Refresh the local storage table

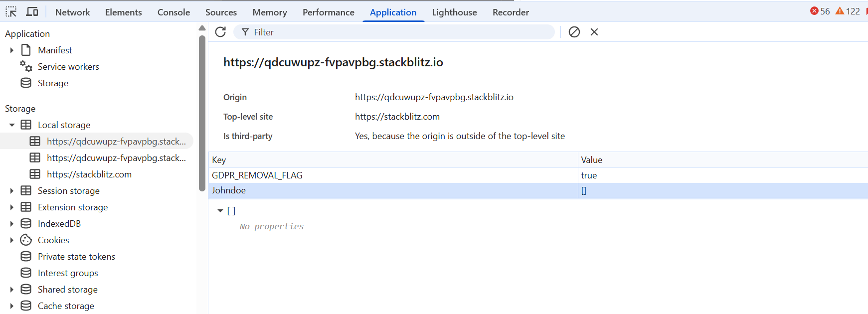(220, 32)
